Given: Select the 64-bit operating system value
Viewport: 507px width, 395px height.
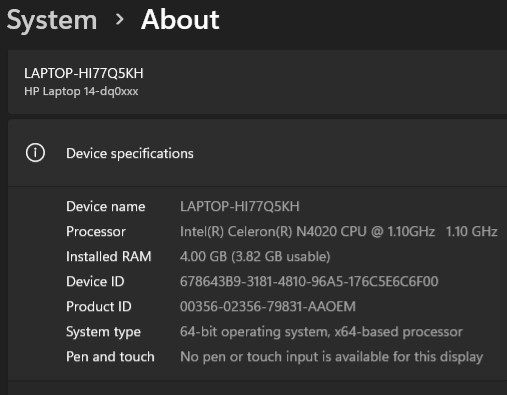Looking at the screenshot, I should click(x=321, y=332).
